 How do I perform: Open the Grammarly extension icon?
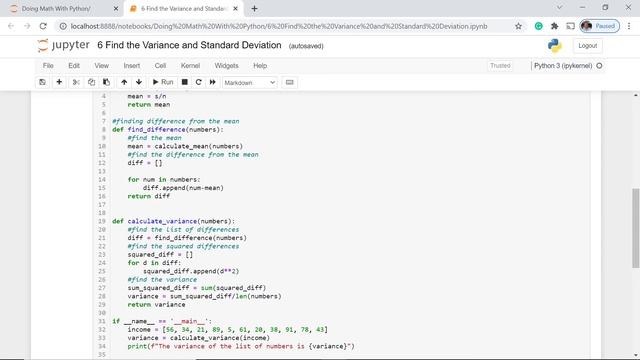538,26
